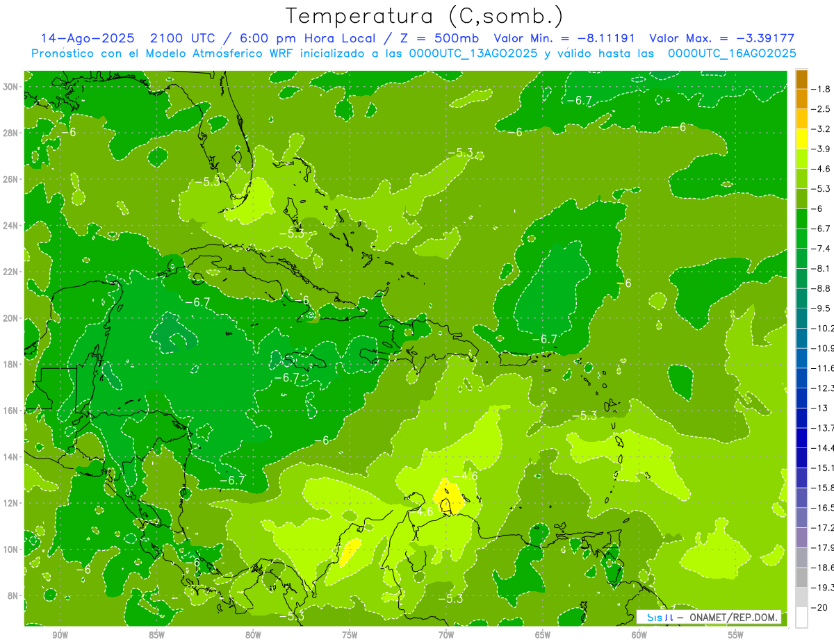Click the 80W longitude axis label
Viewport: 834px width, 644px height.
[x=253, y=635]
